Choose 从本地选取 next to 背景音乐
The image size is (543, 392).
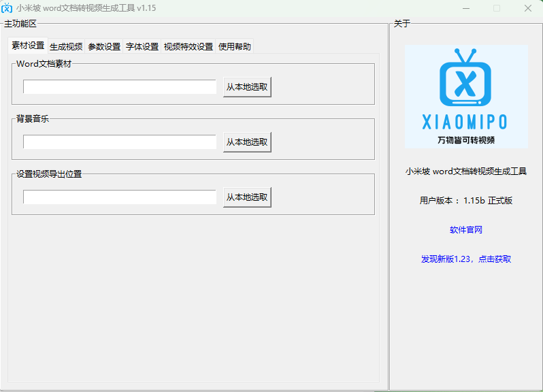[x=247, y=142]
